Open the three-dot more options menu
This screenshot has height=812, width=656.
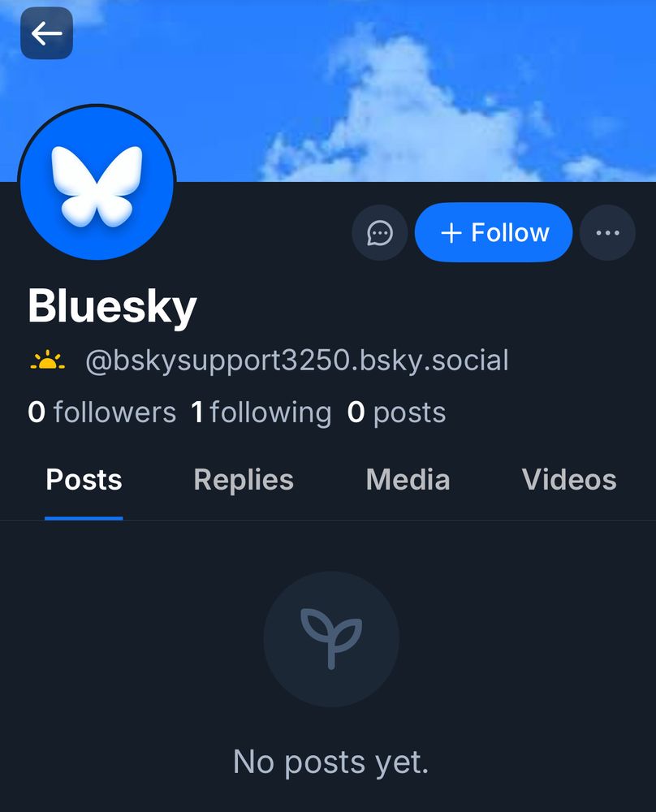pyautogui.click(x=607, y=233)
